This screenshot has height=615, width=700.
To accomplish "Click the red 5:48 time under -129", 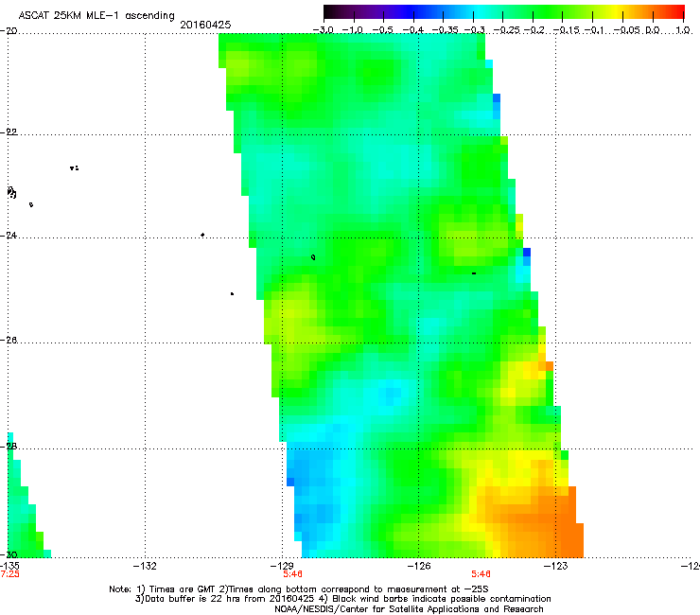I will pos(293,574).
